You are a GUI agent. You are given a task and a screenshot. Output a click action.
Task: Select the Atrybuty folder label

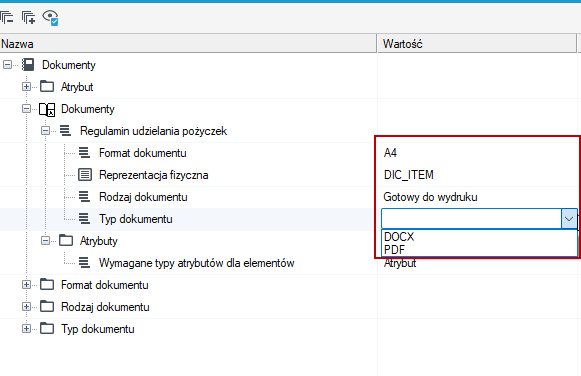click(x=99, y=241)
